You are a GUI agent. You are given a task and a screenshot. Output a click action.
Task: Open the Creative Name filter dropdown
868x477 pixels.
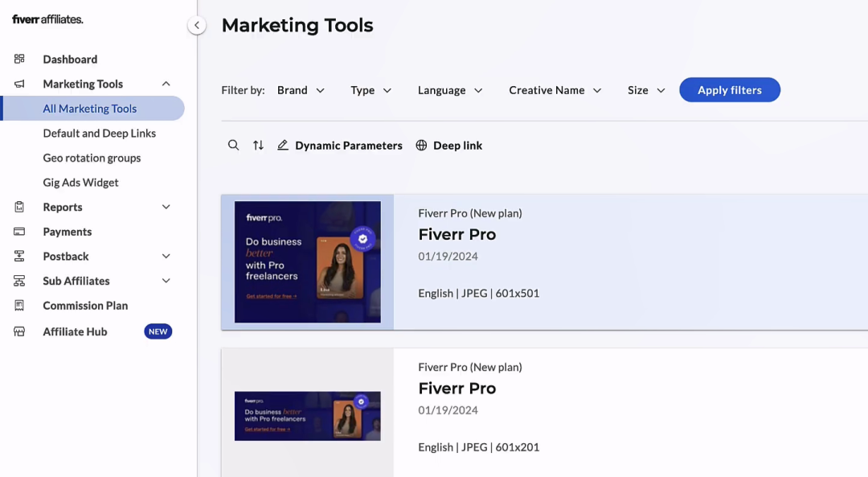tap(555, 90)
